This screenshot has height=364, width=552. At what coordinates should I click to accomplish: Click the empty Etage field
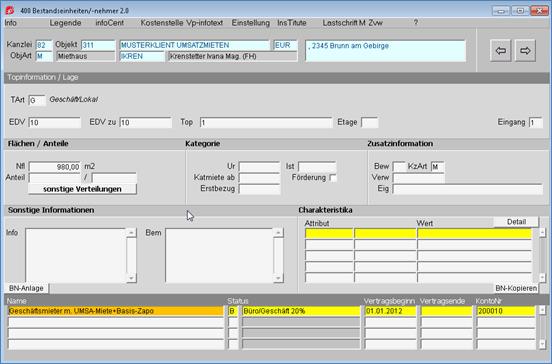[x=370, y=123]
